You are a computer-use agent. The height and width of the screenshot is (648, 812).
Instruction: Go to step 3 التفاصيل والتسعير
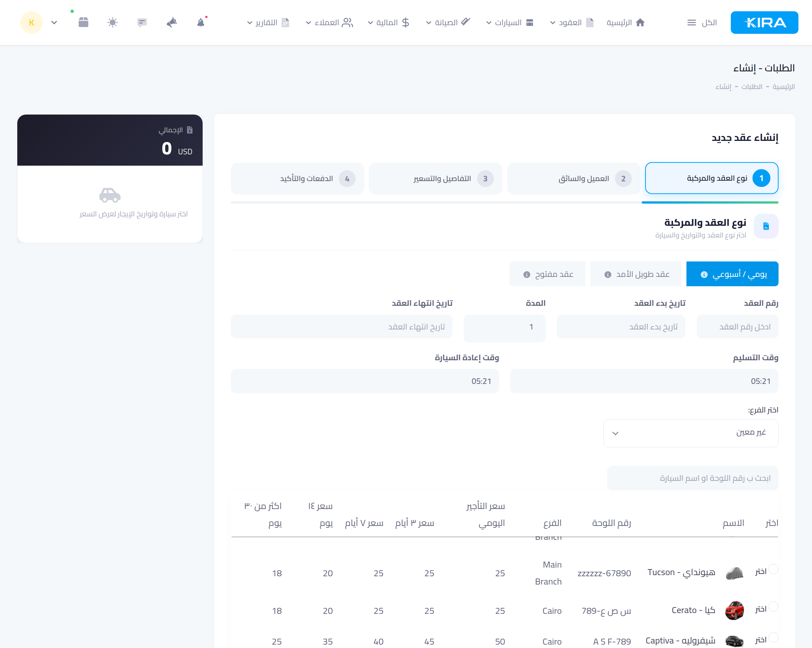[435, 178]
